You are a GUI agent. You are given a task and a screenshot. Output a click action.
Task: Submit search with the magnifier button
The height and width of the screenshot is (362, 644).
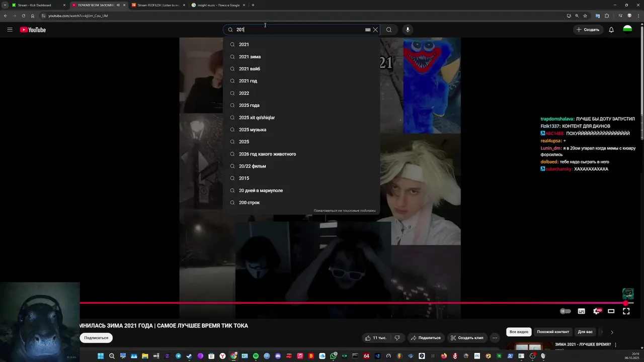click(x=389, y=30)
